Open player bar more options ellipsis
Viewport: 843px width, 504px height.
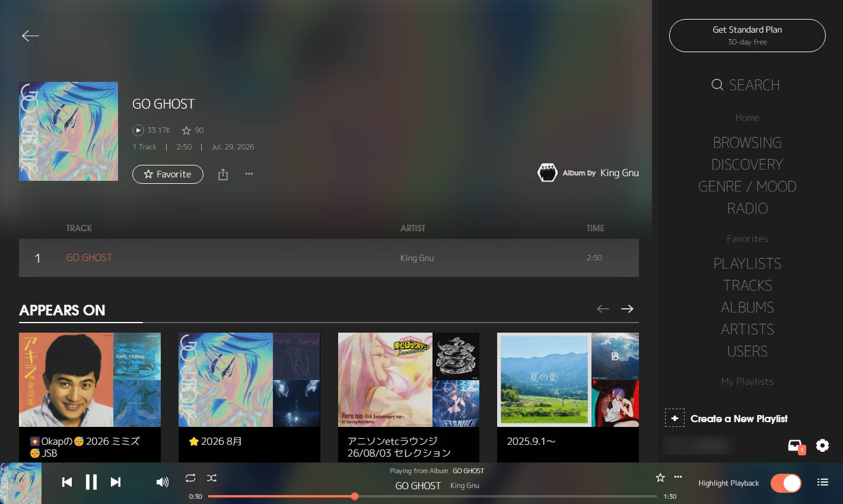pyautogui.click(x=678, y=477)
